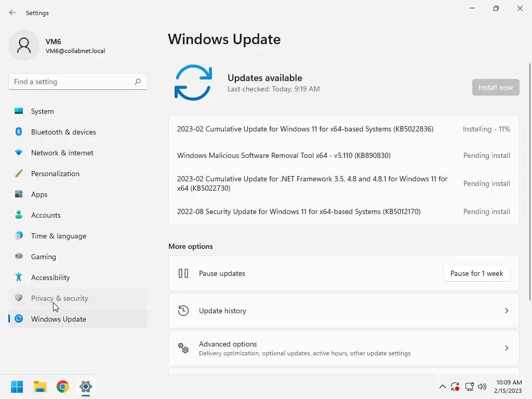The image size is (532, 399).
Task: Click the search magnifier icon in Find a setting
Action: [x=137, y=82]
